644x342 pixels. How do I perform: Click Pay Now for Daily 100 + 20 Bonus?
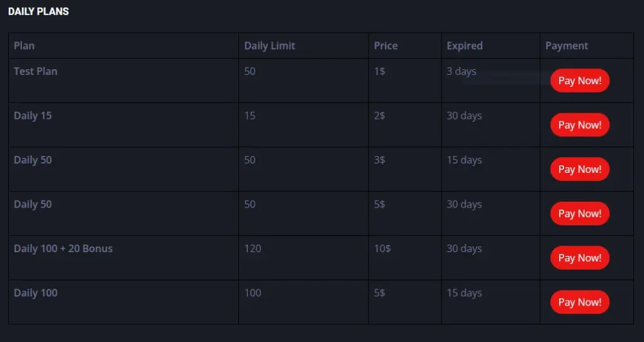pyautogui.click(x=579, y=258)
